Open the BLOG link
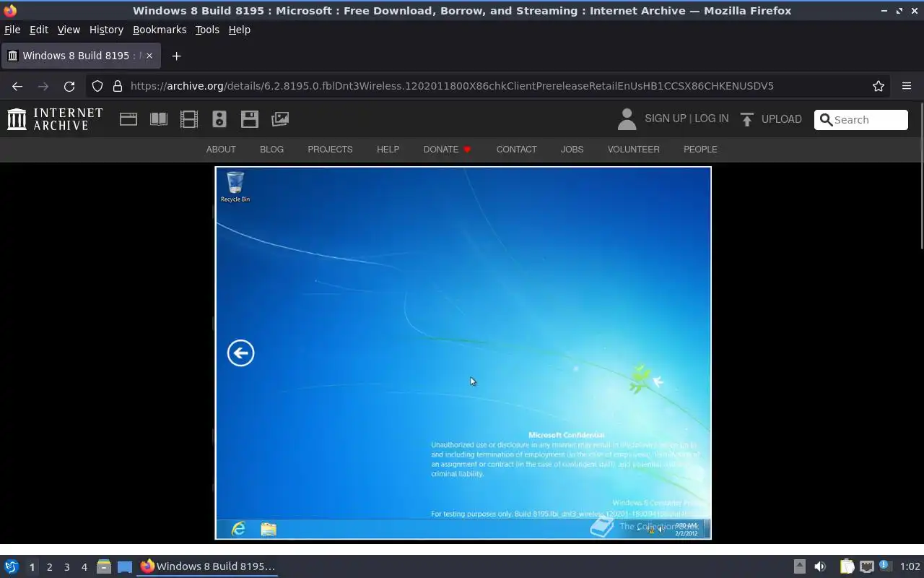This screenshot has height=578, width=924. tap(271, 150)
